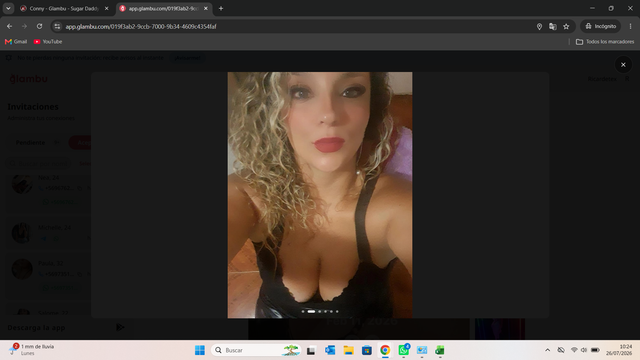Select the fifth photo dot indicator
The width and height of the screenshot is (640, 360).
coord(331,311)
